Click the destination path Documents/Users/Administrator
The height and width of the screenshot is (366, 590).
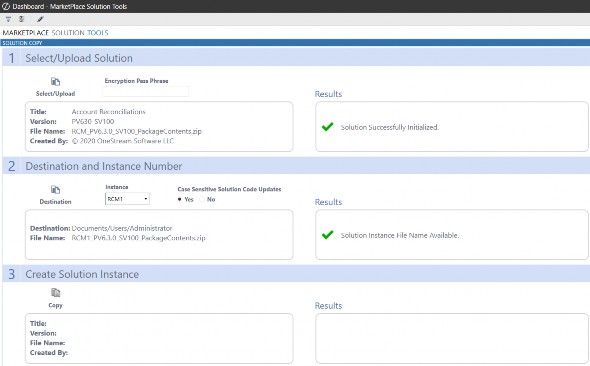[122, 228]
